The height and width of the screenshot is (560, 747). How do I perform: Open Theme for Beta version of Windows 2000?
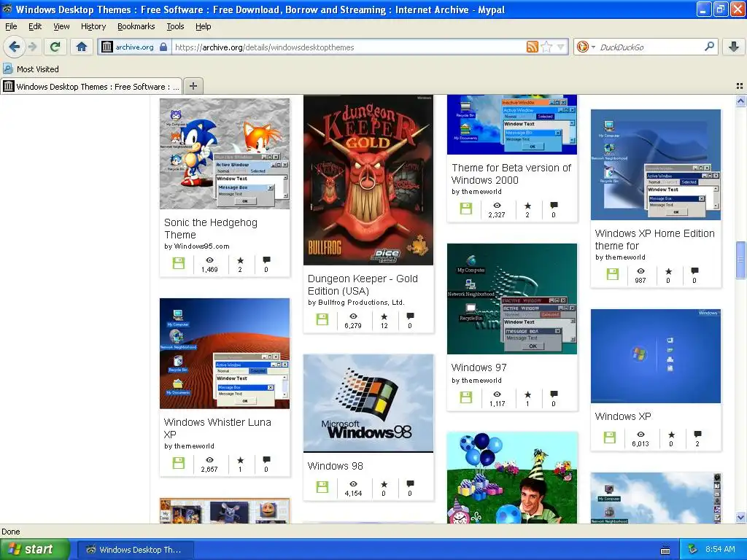511,174
